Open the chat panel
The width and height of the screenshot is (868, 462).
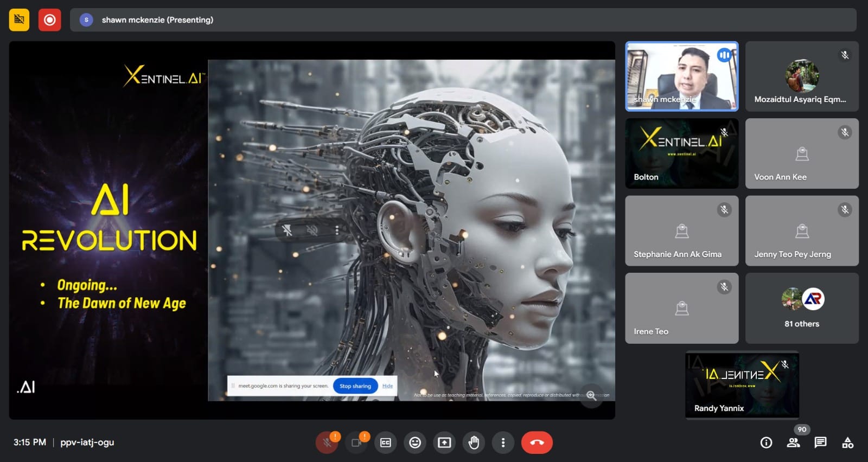(820, 443)
